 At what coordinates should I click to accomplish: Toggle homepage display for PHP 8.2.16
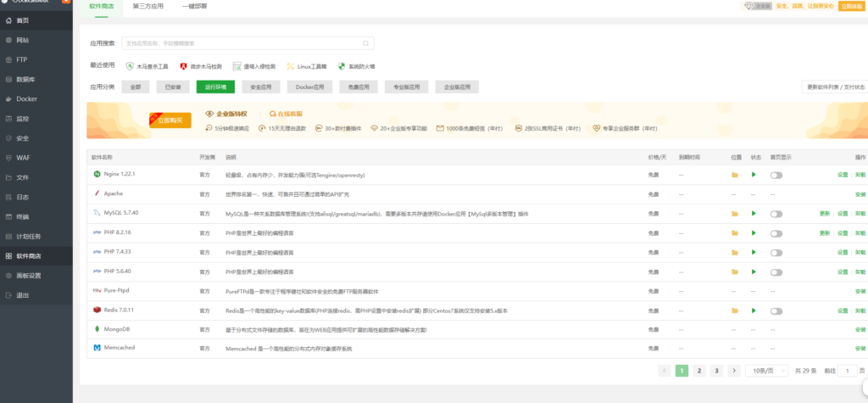tap(776, 233)
